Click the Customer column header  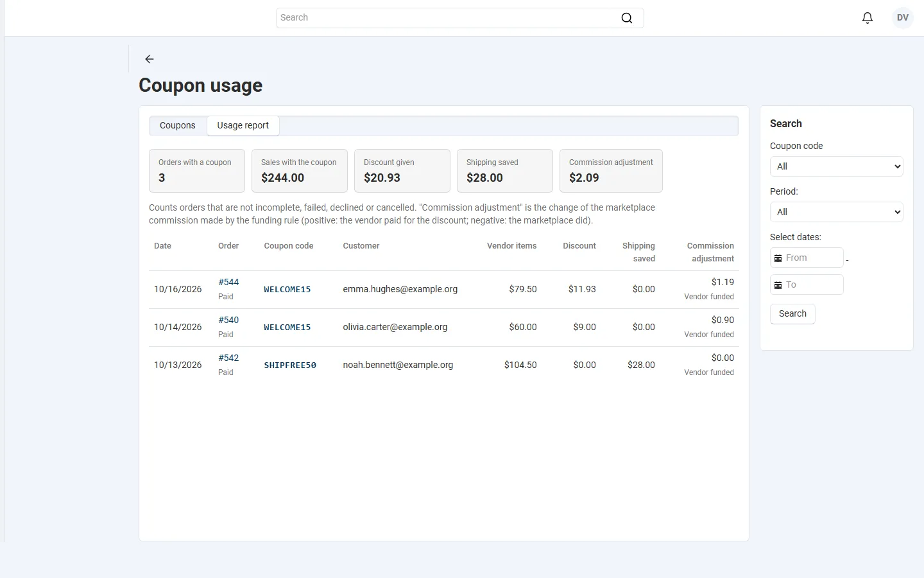[x=361, y=246]
